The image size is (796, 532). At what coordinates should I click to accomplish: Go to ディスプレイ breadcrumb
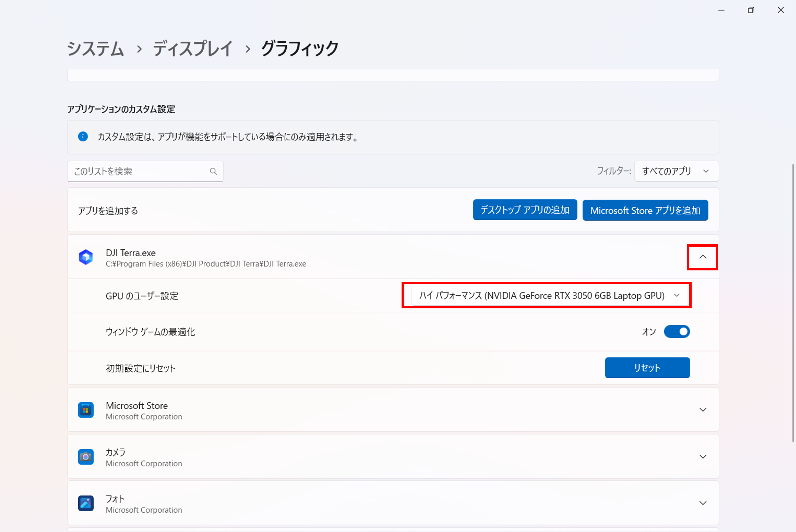(x=192, y=48)
